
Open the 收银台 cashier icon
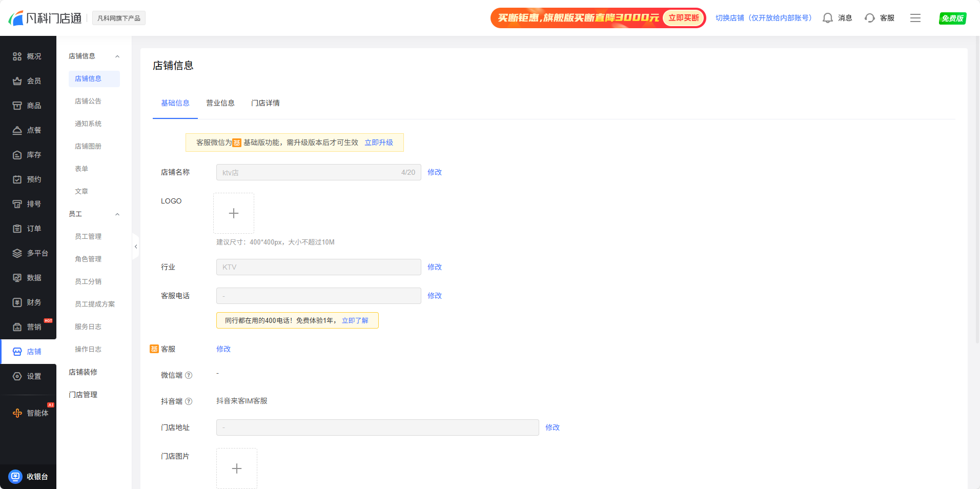(16, 477)
